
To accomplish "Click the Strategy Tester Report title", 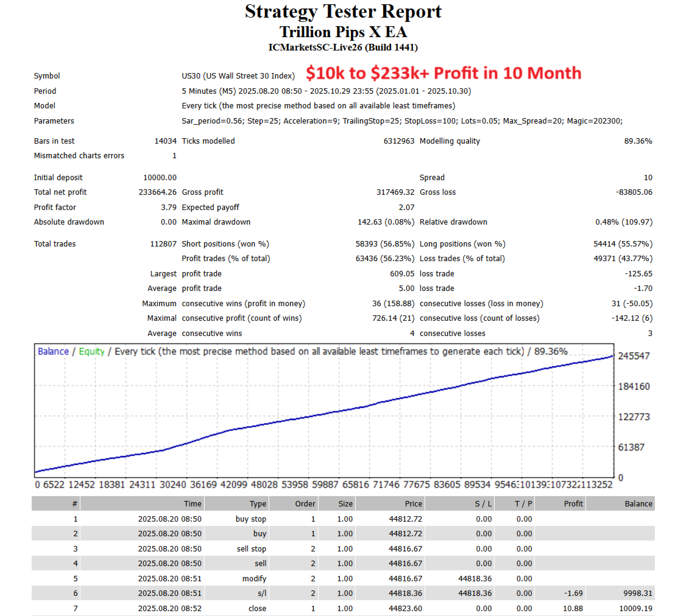I will point(342,11).
